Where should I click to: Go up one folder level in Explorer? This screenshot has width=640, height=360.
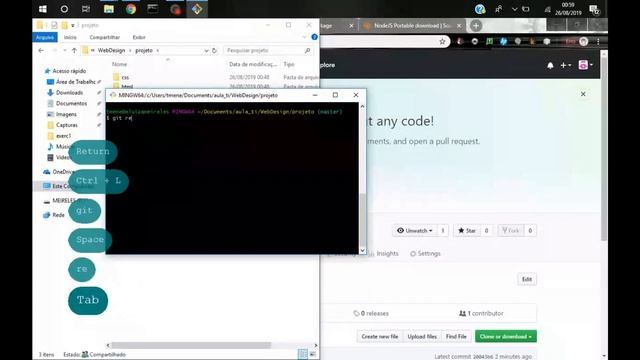click(x=74, y=50)
